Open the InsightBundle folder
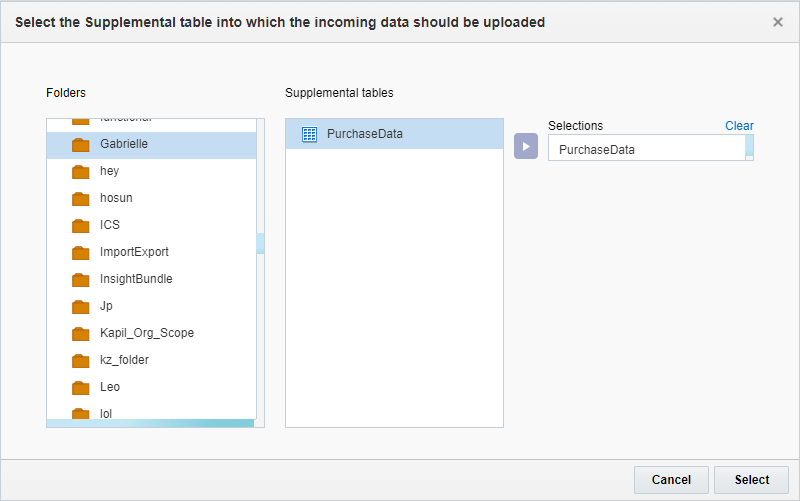Viewport: 800px width, 501px height. pyautogui.click(x=136, y=279)
